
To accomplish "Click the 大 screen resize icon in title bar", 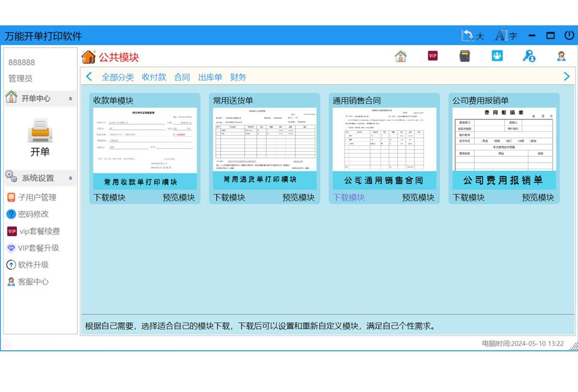I will tap(472, 36).
